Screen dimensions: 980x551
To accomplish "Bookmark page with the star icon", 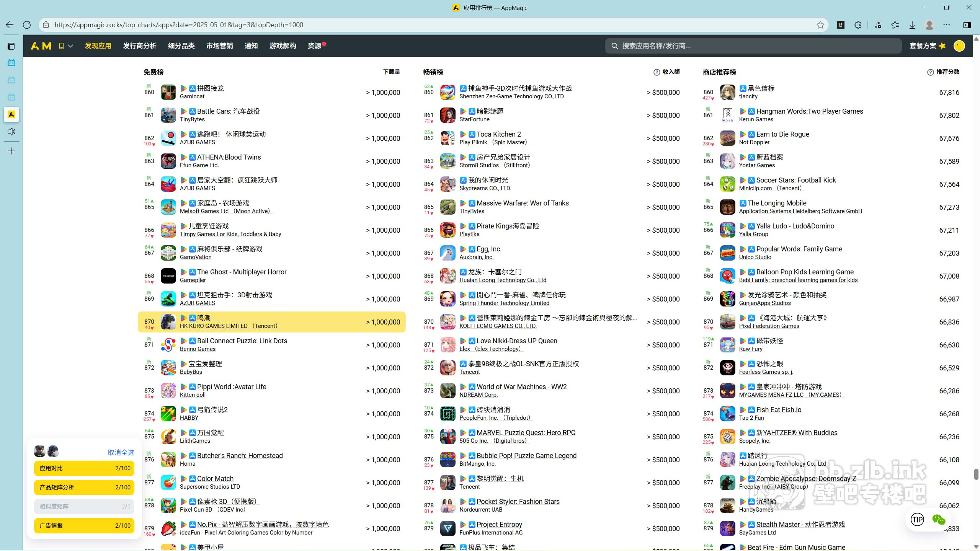I will click(820, 25).
